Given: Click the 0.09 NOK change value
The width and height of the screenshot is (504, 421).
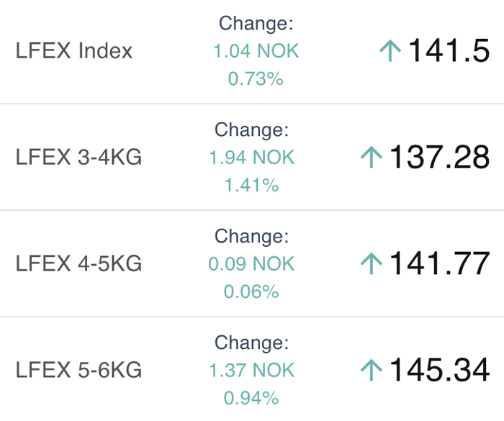Looking at the screenshot, I should tap(251, 263).
